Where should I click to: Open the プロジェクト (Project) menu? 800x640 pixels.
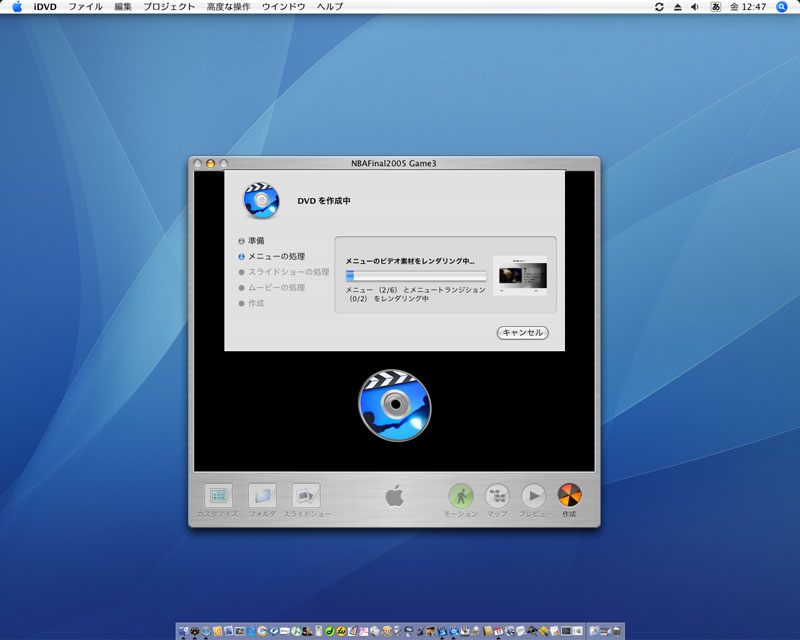tap(169, 7)
